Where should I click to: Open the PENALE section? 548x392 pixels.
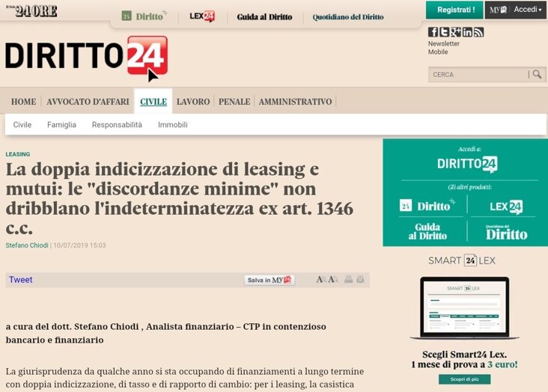pos(234,102)
